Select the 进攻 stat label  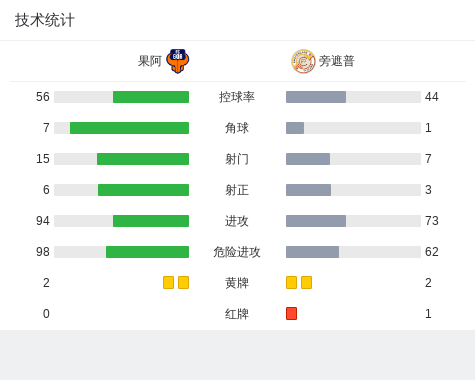tap(237, 221)
